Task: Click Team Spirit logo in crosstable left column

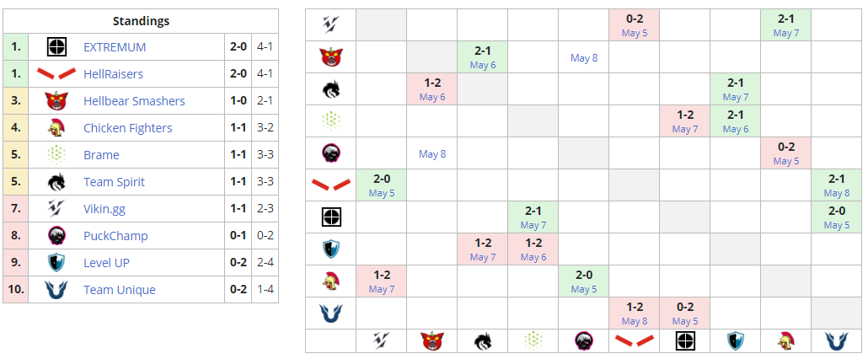Action: coord(330,89)
